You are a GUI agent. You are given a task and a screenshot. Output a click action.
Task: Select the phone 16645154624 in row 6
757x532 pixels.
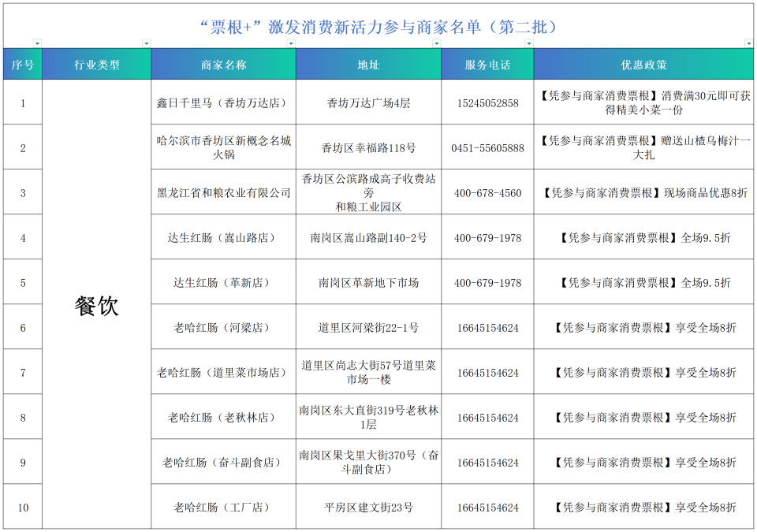(487, 327)
